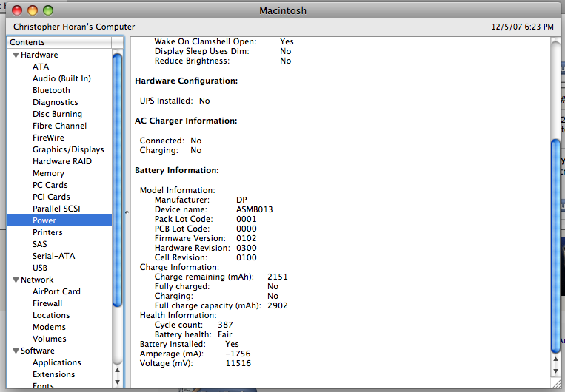Open AirPort Card information
Image resolution: width=565 pixels, height=392 pixels.
click(56, 291)
